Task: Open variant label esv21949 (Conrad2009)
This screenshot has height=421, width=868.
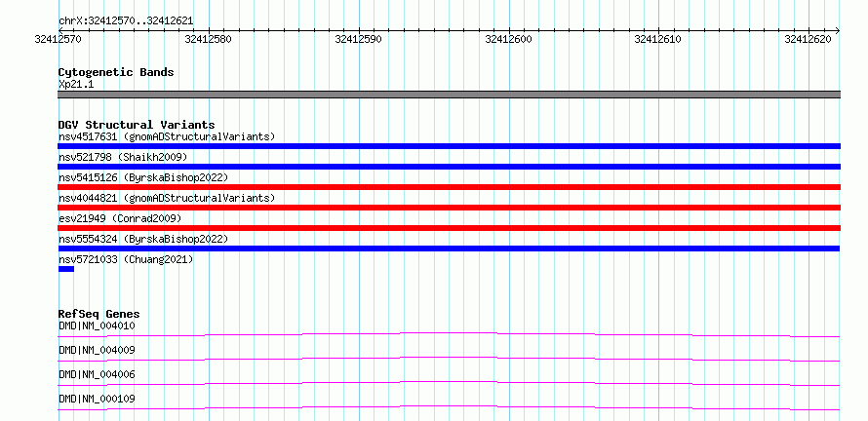Action: point(120,218)
